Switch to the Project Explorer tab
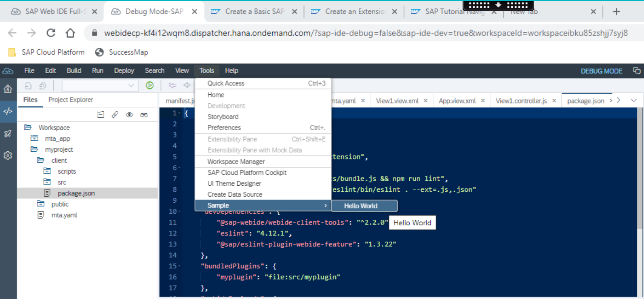Viewport: 644px width, 299px height. [71, 100]
